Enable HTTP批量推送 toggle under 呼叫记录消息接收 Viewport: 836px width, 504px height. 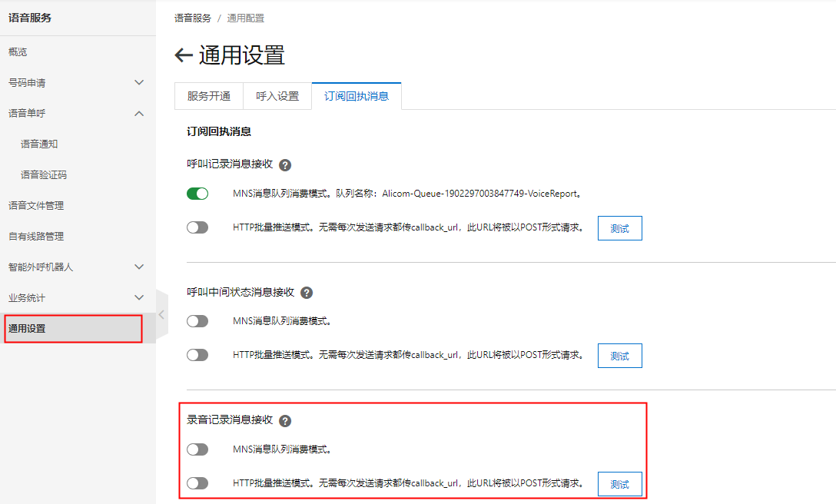197,227
